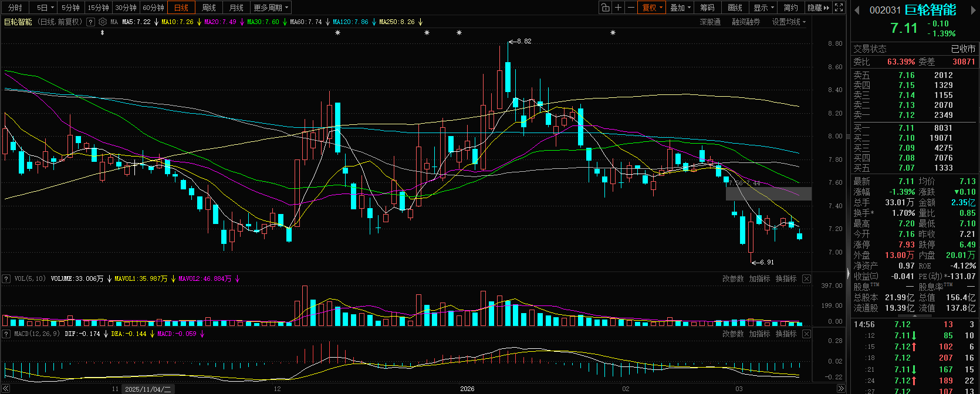Switch to 分时 intraday view
The image size is (980, 394).
[x=15, y=8]
